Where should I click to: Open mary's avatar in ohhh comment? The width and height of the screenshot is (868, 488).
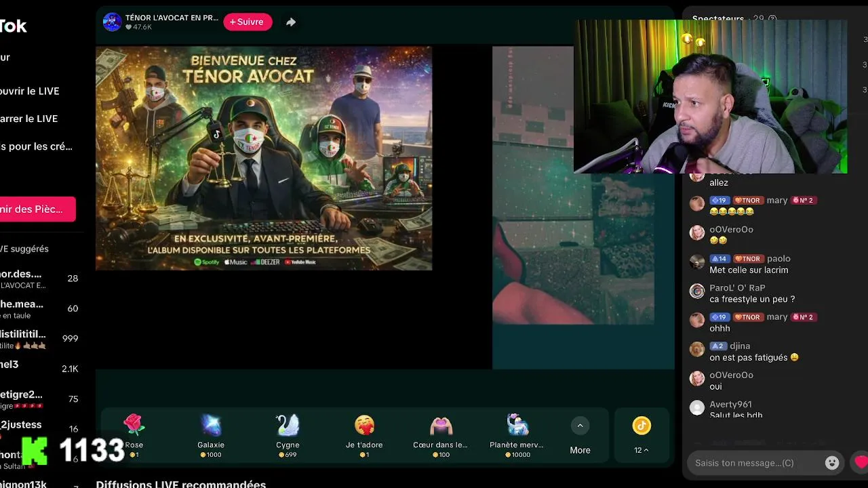(x=697, y=320)
